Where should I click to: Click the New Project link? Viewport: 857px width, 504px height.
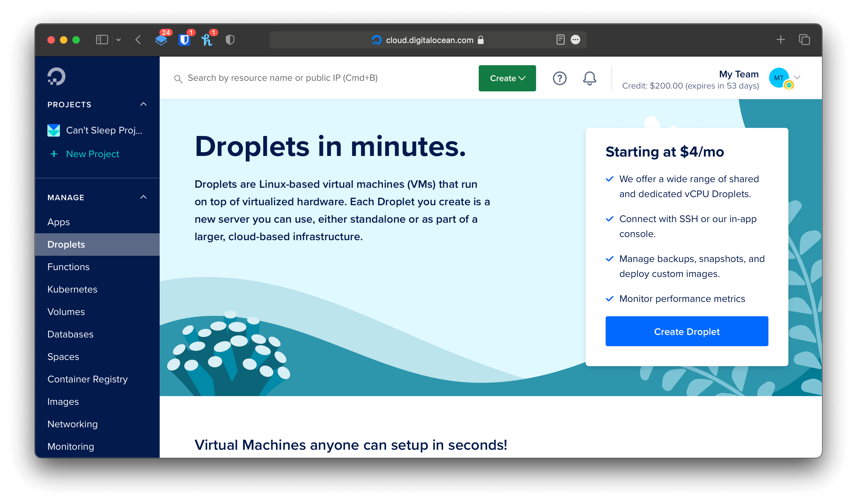[93, 154]
